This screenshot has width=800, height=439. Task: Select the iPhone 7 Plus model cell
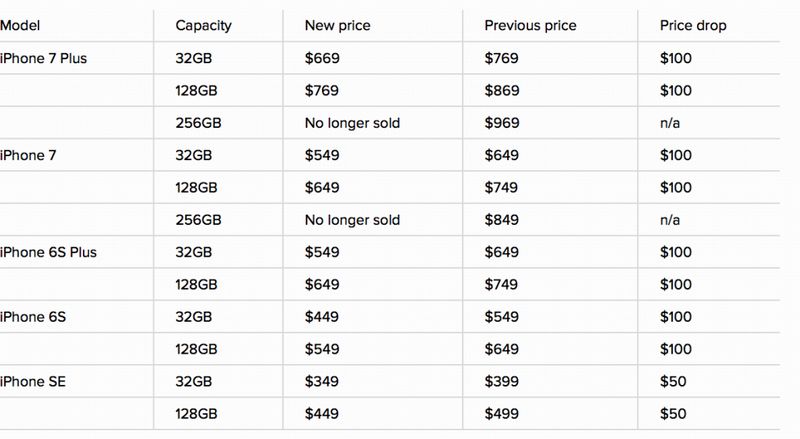43,58
